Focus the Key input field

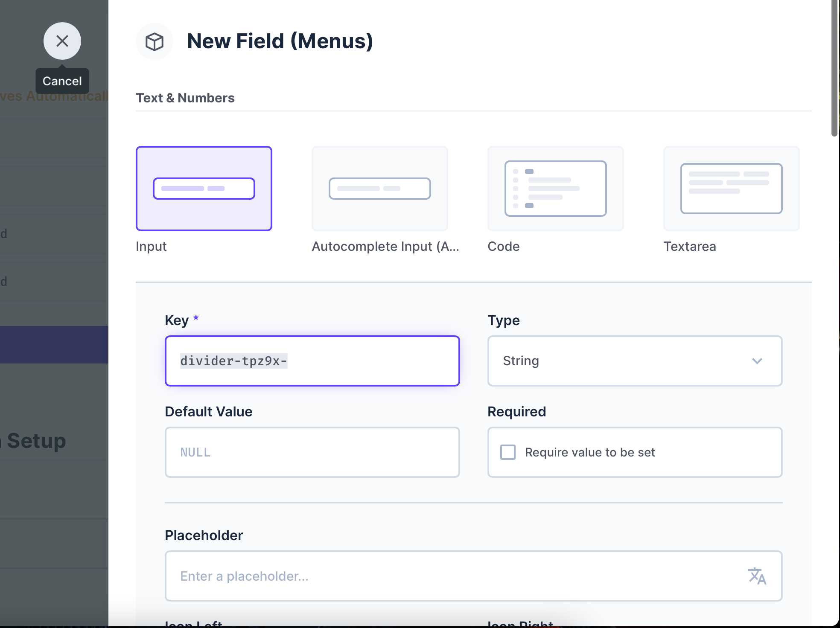pos(312,361)
